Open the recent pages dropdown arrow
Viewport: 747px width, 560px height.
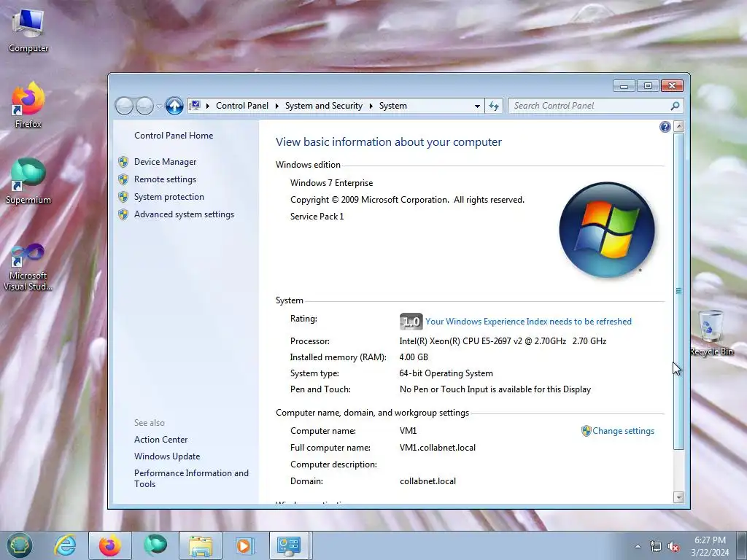point(159,106)
